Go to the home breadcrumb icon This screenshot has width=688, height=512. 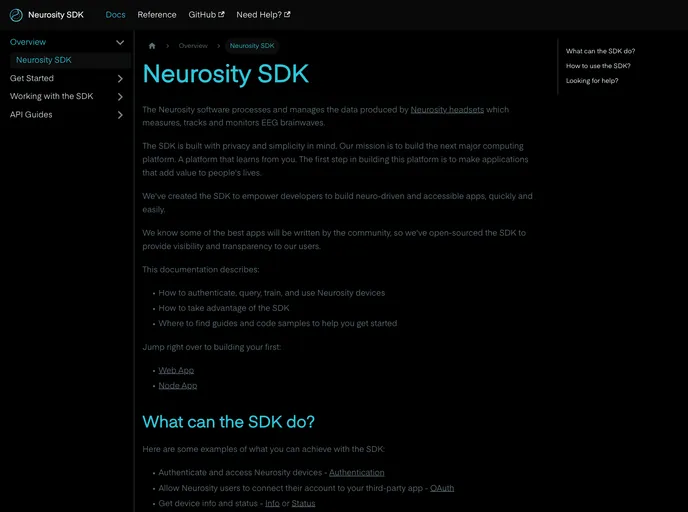pyautogui.click(x=152, y=46)
